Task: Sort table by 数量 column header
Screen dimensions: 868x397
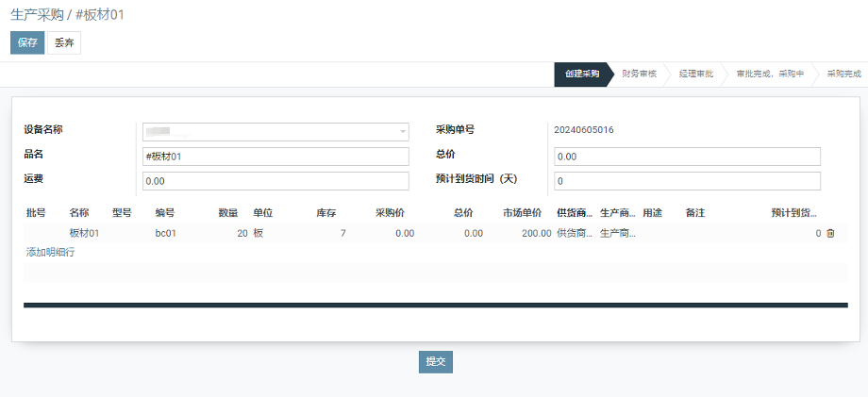Action: coord(227,213)
